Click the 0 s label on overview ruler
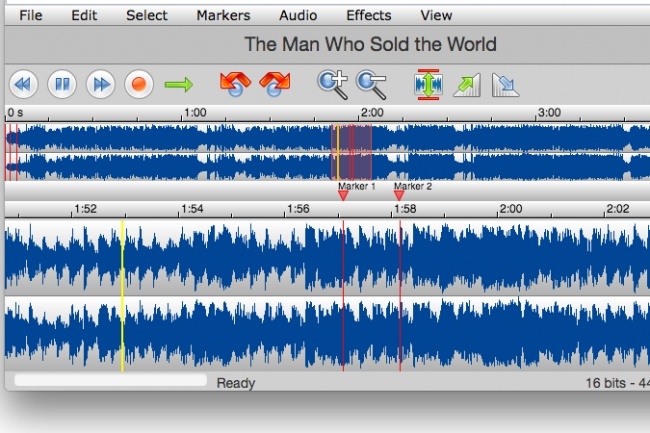This screenshot has height=433, width=650. [16, 113]
